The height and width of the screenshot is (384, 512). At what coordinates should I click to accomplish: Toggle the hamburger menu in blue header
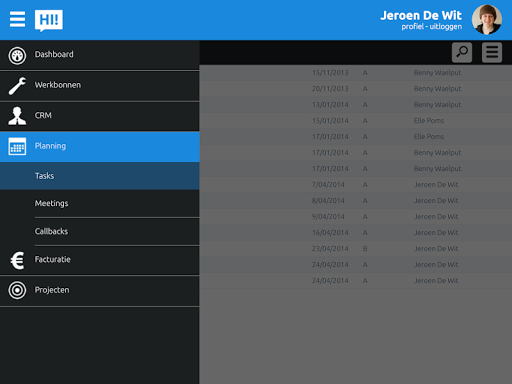pyautogui.click(x=17, y=19)
